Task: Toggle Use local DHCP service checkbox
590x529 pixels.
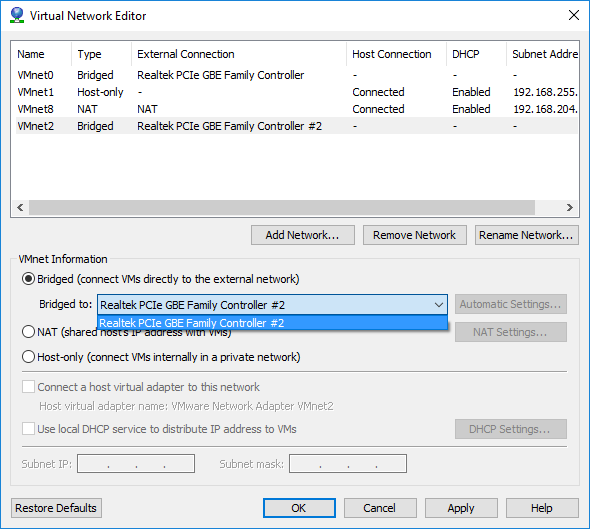Action: point(29,429)
